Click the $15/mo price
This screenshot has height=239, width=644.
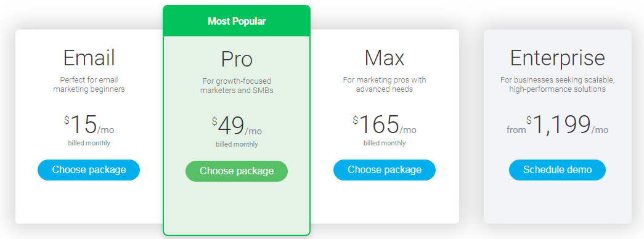click(x=89, y=125)
